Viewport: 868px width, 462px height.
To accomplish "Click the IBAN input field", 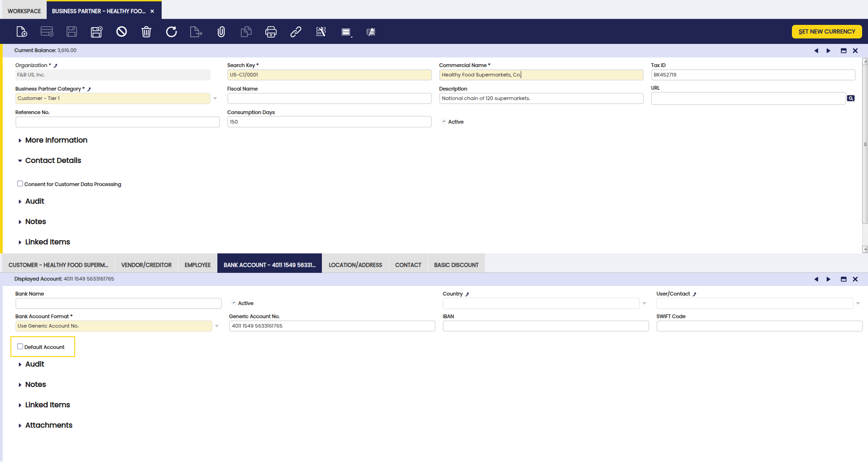I will (546, 326).
